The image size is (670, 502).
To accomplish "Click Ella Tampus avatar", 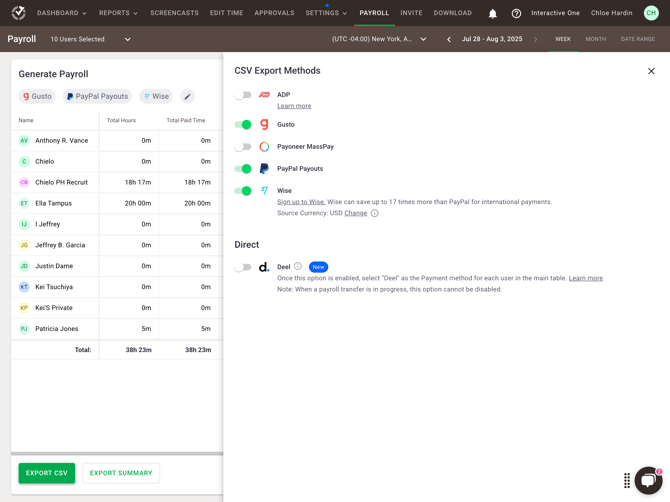I will coord(24,203).
